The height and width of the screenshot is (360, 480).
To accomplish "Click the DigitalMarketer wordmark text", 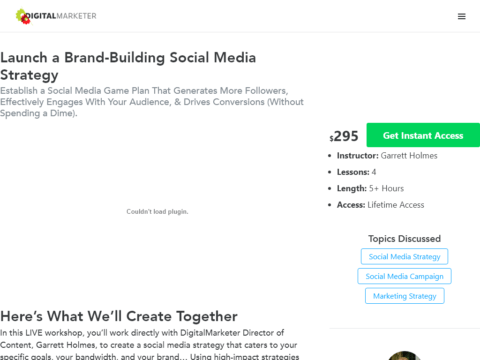I will click(x=61, y=16).
